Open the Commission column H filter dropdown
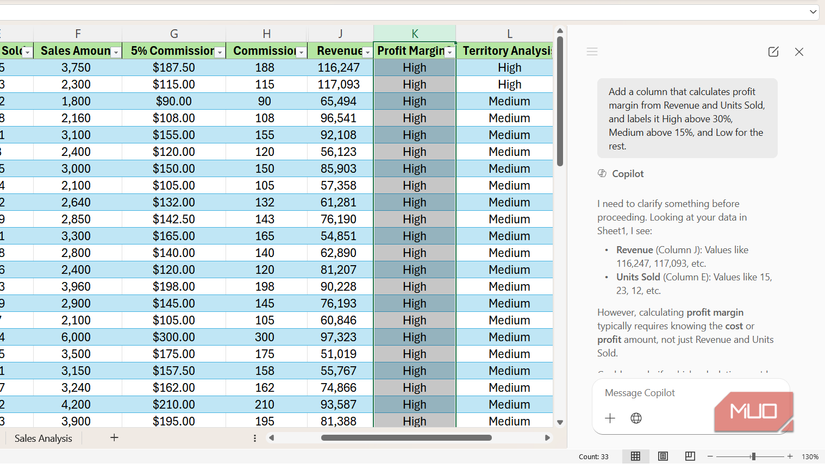This screenshot has height=464, width=825. 301,52
